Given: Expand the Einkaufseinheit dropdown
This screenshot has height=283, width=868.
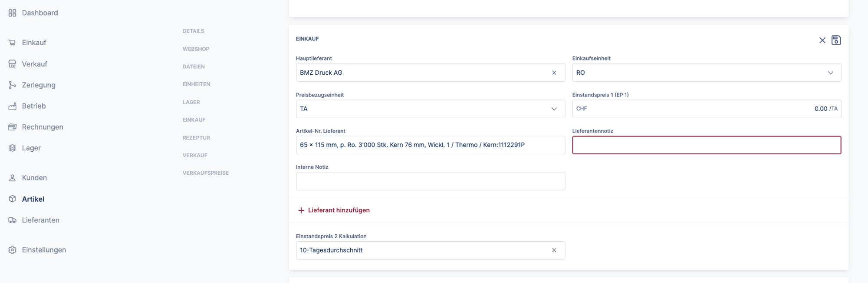Looking at the screenshot, I should point(830,73).
